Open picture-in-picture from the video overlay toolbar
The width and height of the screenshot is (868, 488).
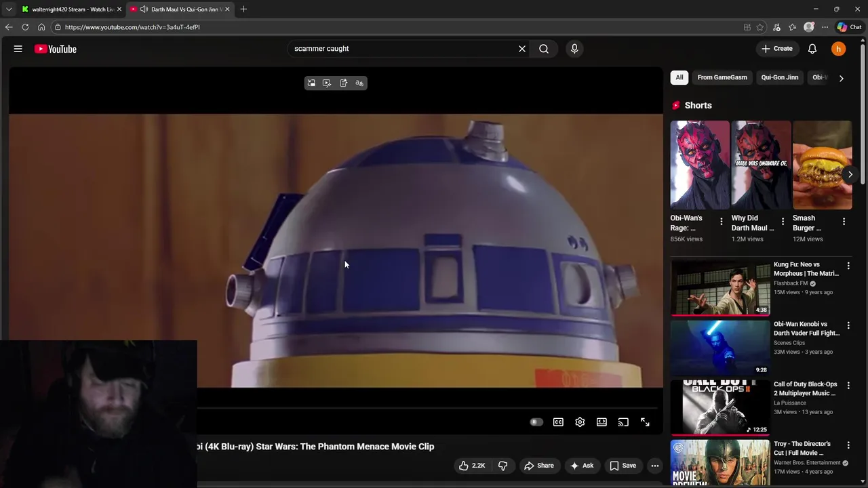click(311, 83)
